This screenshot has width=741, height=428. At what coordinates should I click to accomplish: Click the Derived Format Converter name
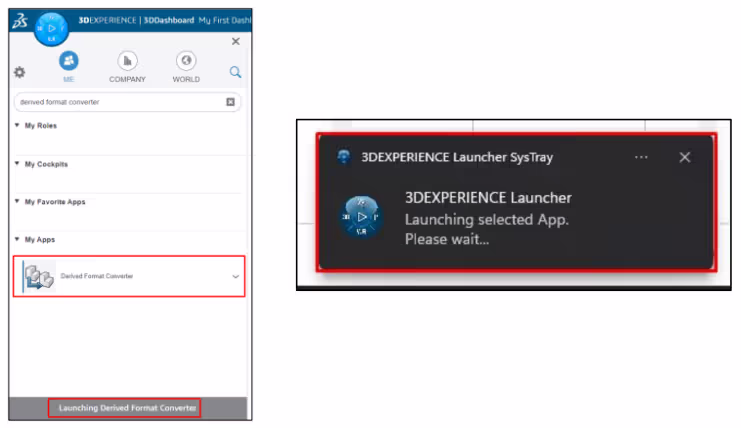(x=97, y=276)
